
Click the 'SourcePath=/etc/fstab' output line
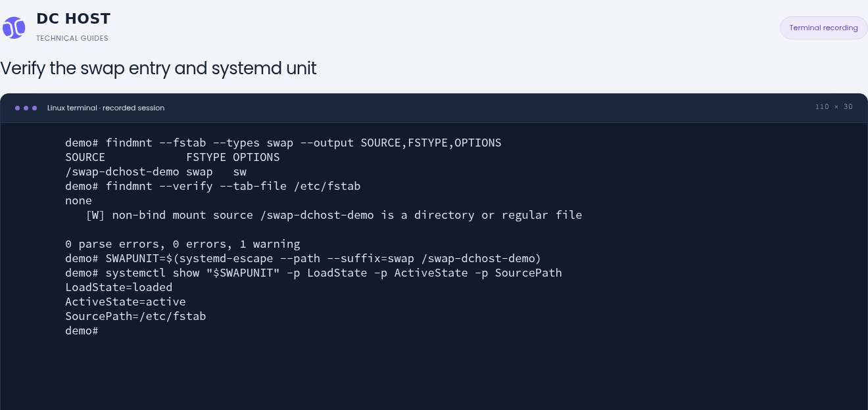click(135, 316)
